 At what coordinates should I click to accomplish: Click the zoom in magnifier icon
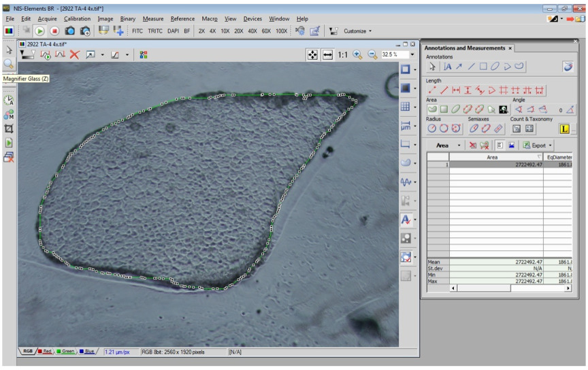point(357,55)
